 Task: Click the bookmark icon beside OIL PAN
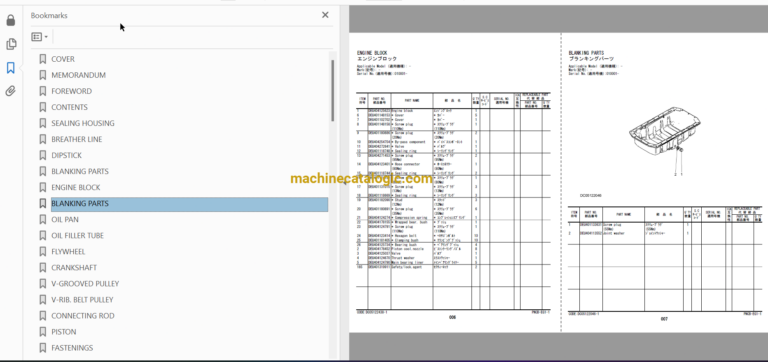pyautogui.click(x=43, y=220)
